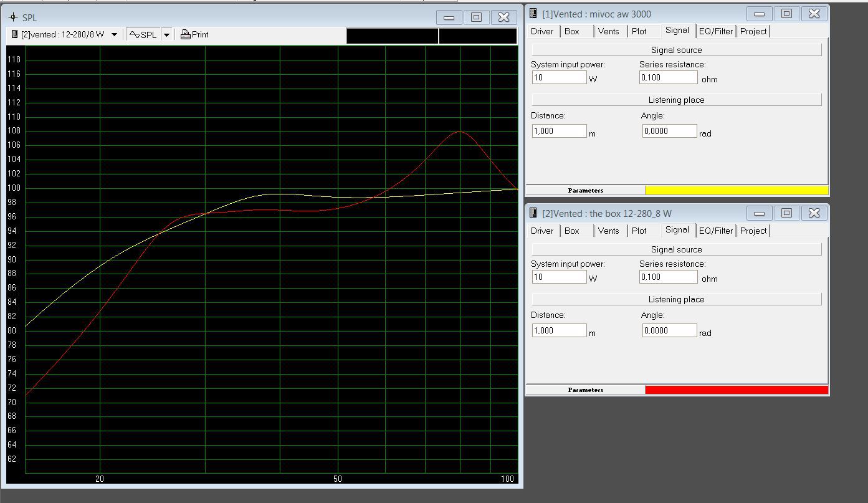Viewport: 868px width, 503px height.
Task: Minimize the mivoc aw 3000 window
Action: click(759, 14)
